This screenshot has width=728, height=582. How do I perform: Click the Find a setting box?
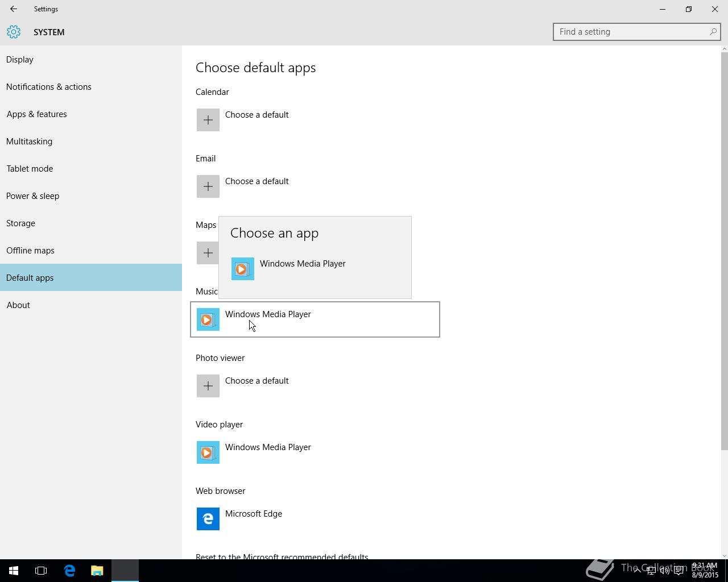(636, 32)
